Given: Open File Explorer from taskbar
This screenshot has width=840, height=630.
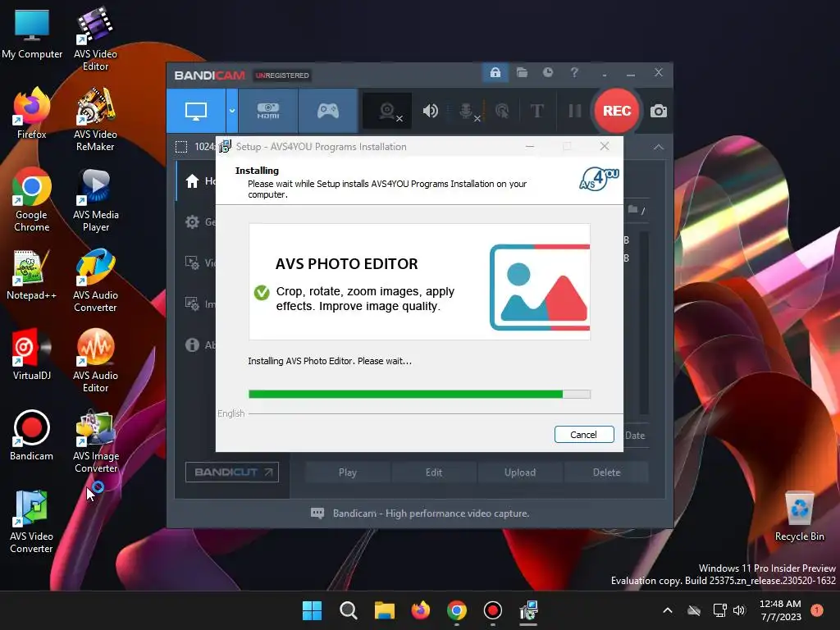Looking at the screenshot, I should click(x=384, y=610).
